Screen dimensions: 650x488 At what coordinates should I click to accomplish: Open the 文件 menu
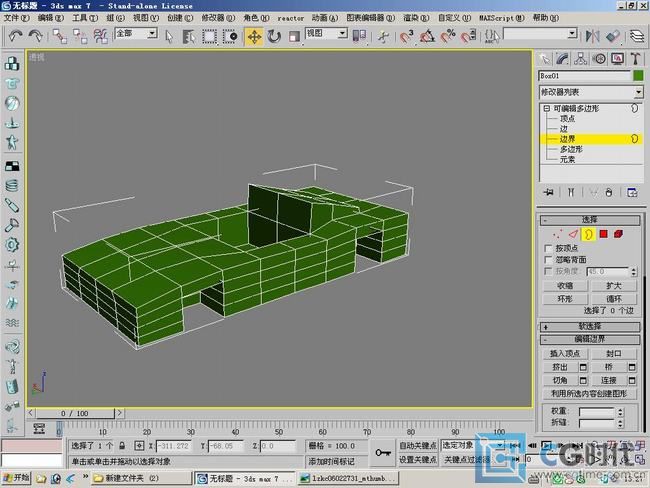click(17, 18)
